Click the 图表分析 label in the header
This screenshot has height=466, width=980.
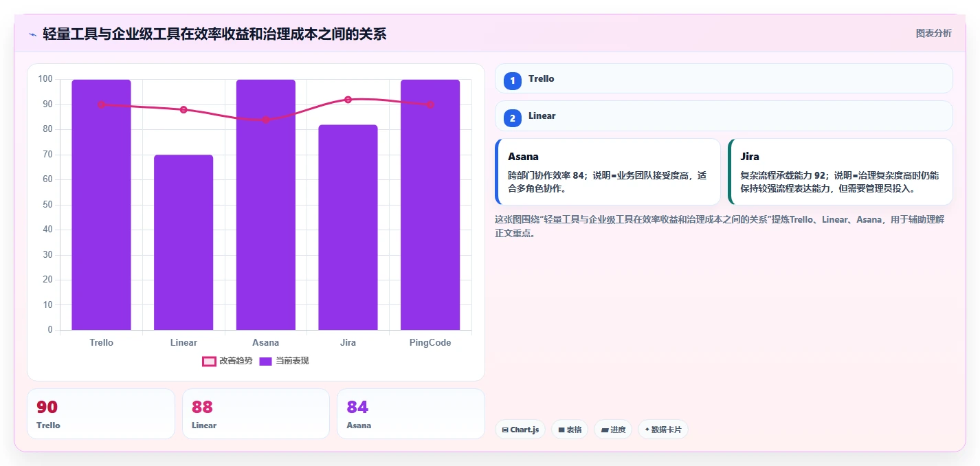[x=934, y=33]
